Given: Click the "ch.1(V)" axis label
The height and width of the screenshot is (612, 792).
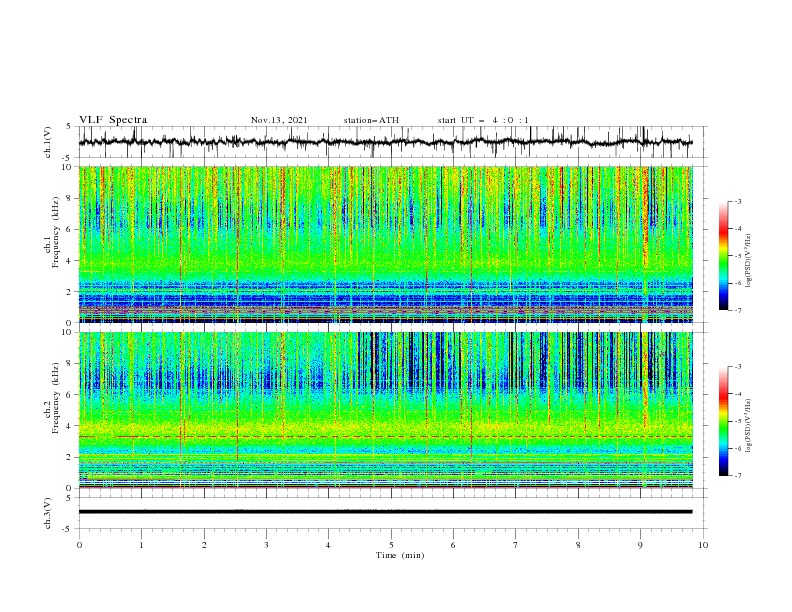Looking at the screenshot, I should 48,142.
